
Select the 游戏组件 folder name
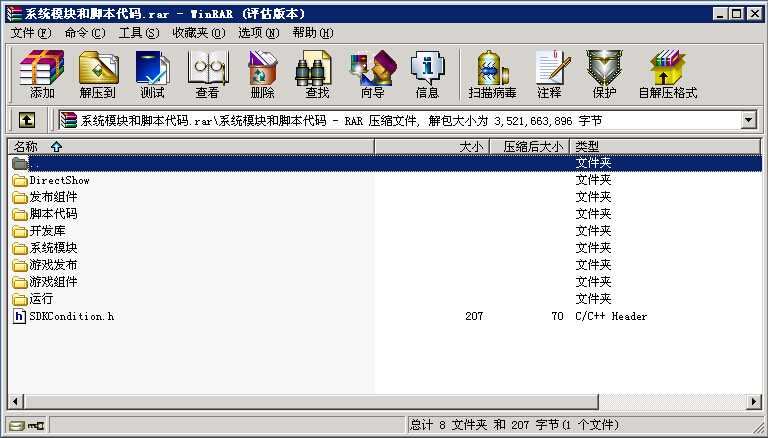coord(53,282)
